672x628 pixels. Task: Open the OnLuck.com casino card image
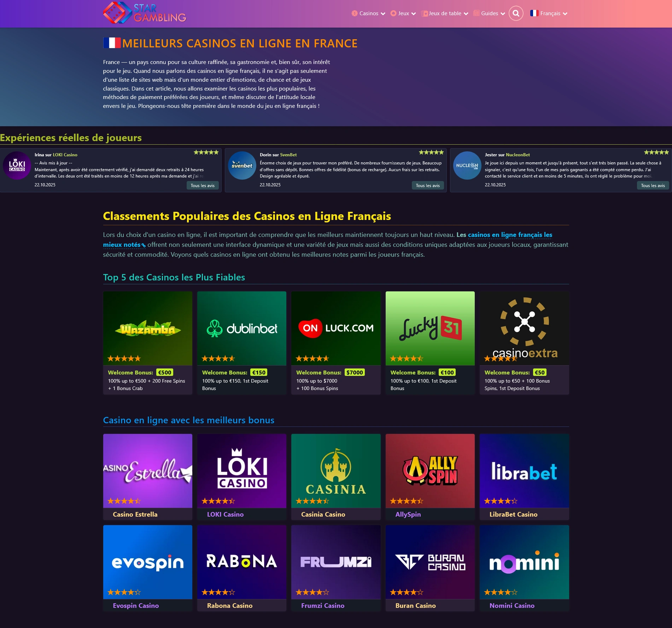[x=336, y=328]
